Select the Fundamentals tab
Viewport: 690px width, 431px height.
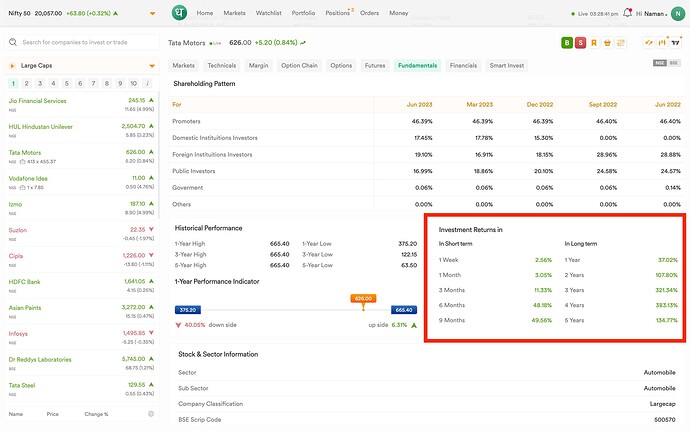[418, 66]
